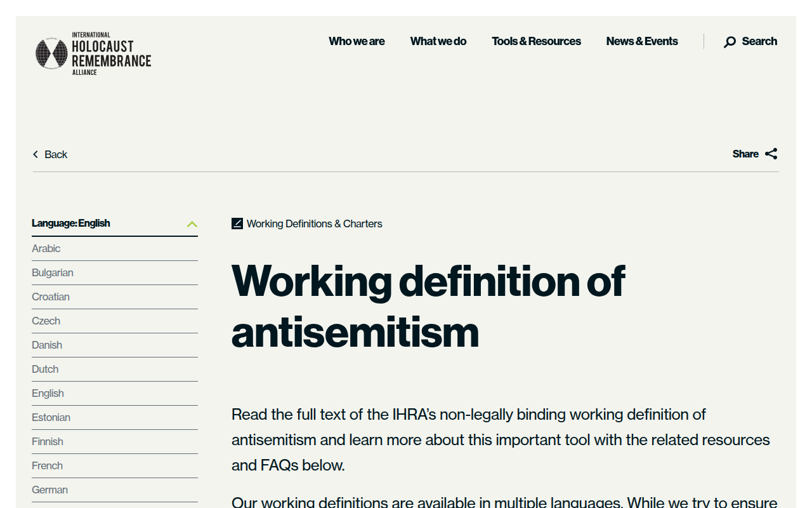
Task: Click the Search label in the header
Action: coord(759,41)
